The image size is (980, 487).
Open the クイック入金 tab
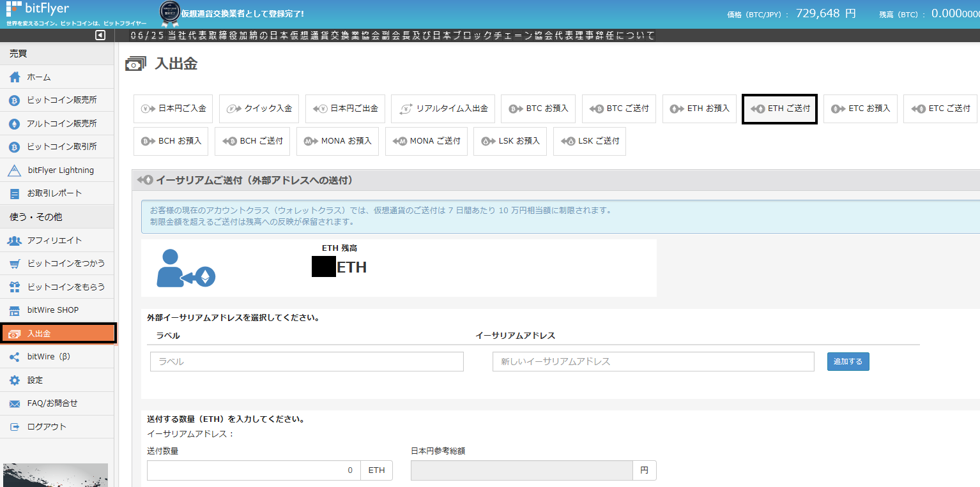(259, 109)
